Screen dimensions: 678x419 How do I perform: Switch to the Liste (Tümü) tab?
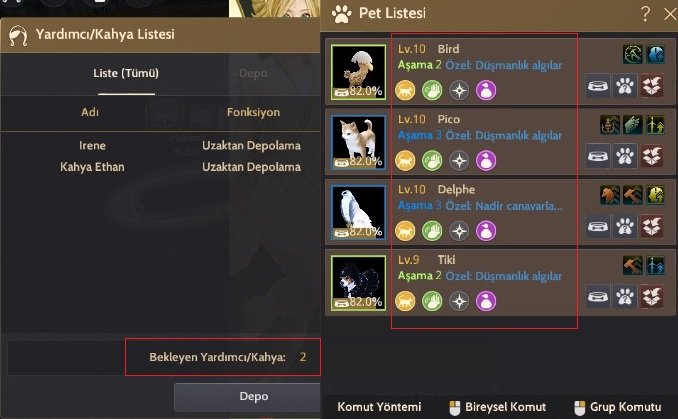126,73
